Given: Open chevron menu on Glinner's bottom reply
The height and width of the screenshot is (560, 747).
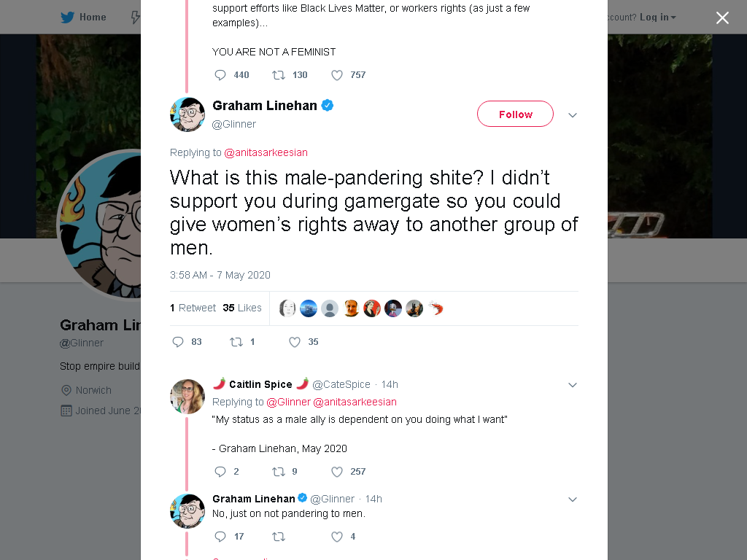Looking at the screenshot, I should [x=573, y=499].
